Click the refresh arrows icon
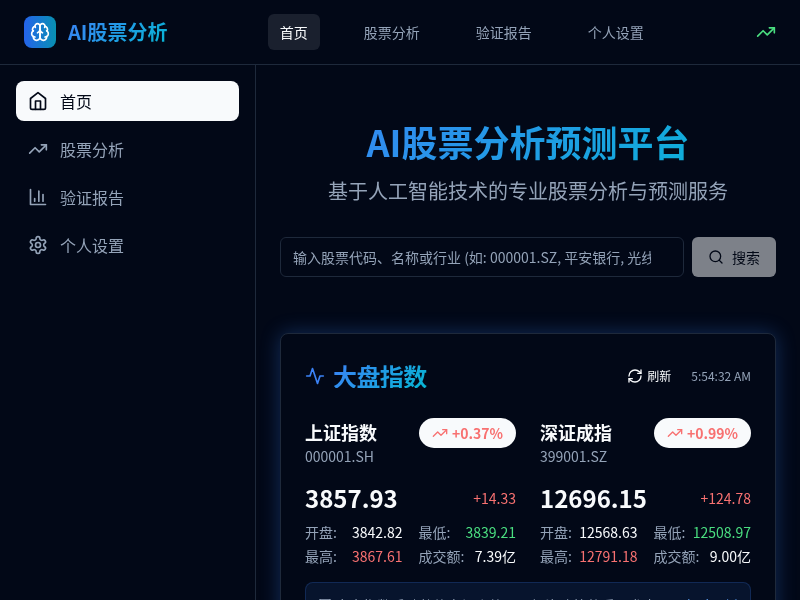The width and height of the screenshot is (800, 600). click(635, 377)
